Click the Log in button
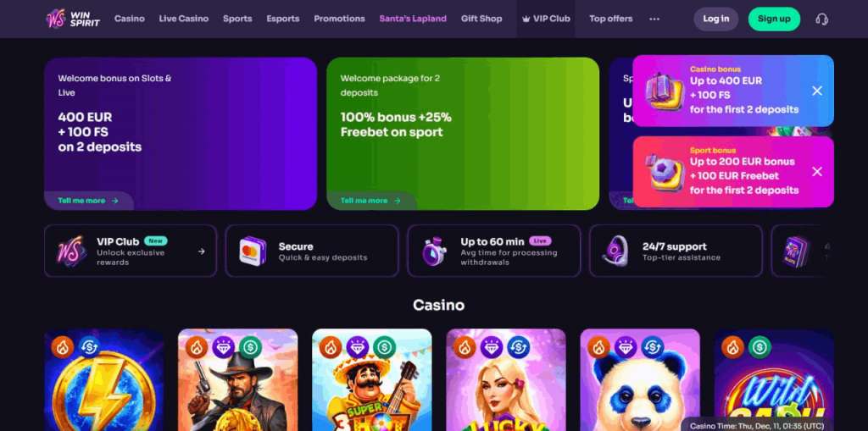 tap(715, 19)
